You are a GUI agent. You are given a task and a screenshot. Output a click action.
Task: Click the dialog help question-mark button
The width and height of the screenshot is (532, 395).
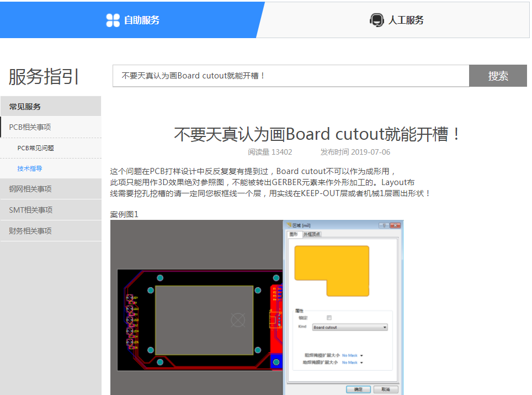382,225
